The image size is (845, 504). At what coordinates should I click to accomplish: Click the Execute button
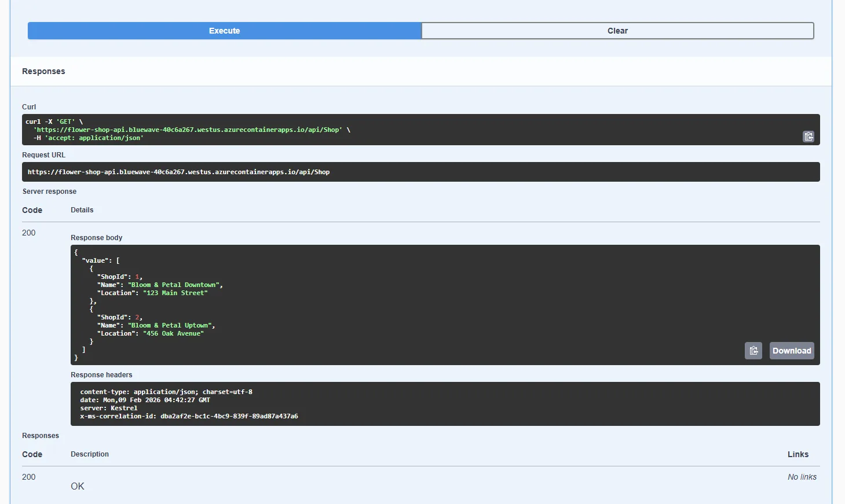[x=224, y=31]
